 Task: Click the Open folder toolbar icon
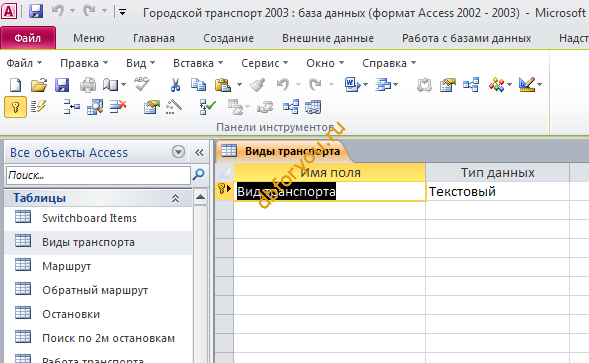[x=39, y=85]
